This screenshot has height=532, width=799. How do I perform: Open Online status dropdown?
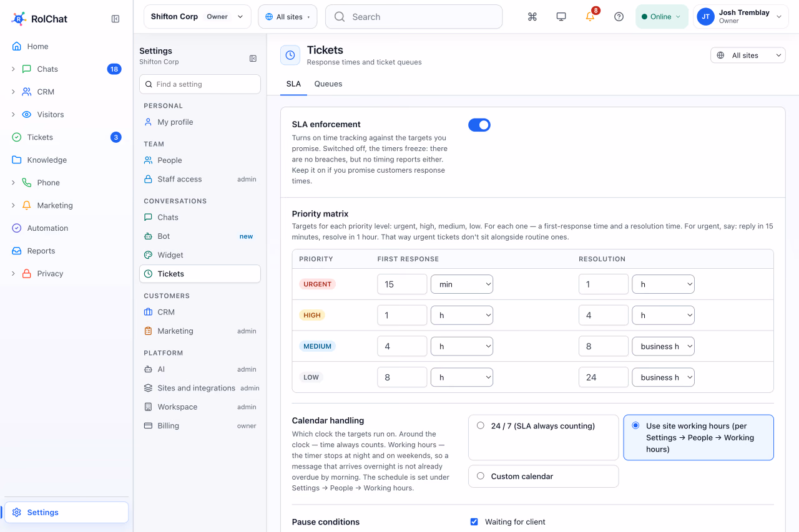click(x=662, y=17)
